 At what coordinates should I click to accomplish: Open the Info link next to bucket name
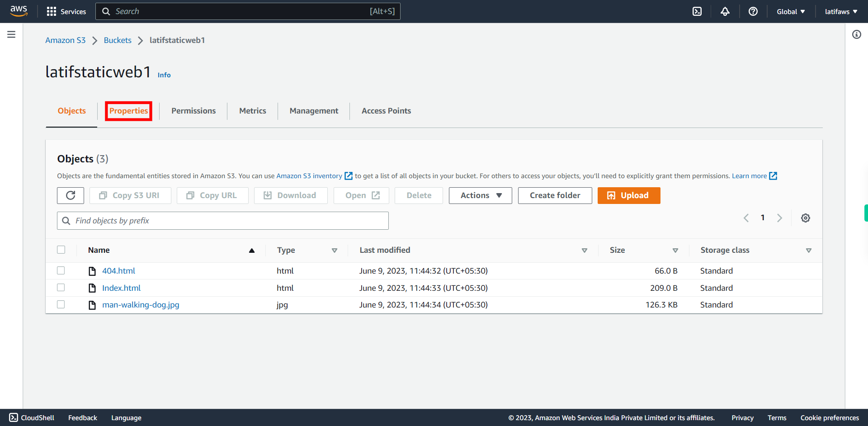tap(164, 75)
